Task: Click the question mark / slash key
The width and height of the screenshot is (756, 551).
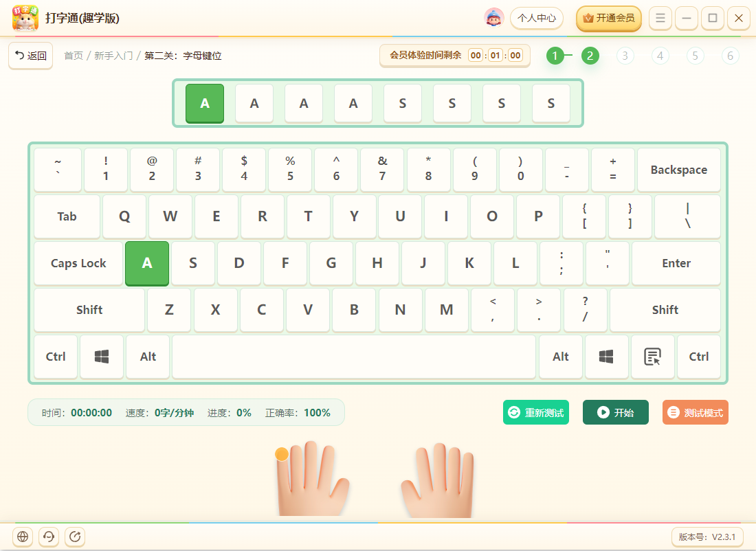Action: pyautogui.click(x=585, y=310)
